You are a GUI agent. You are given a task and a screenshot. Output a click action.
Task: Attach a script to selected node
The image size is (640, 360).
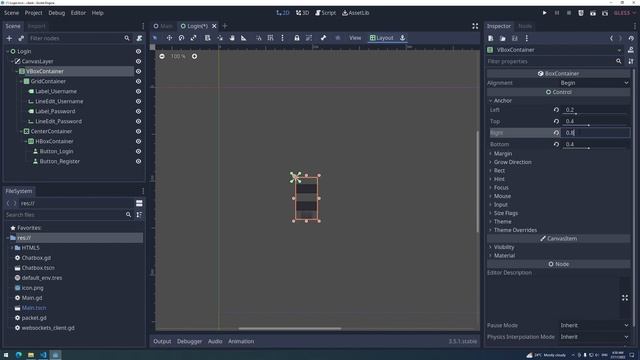point(139,38)
